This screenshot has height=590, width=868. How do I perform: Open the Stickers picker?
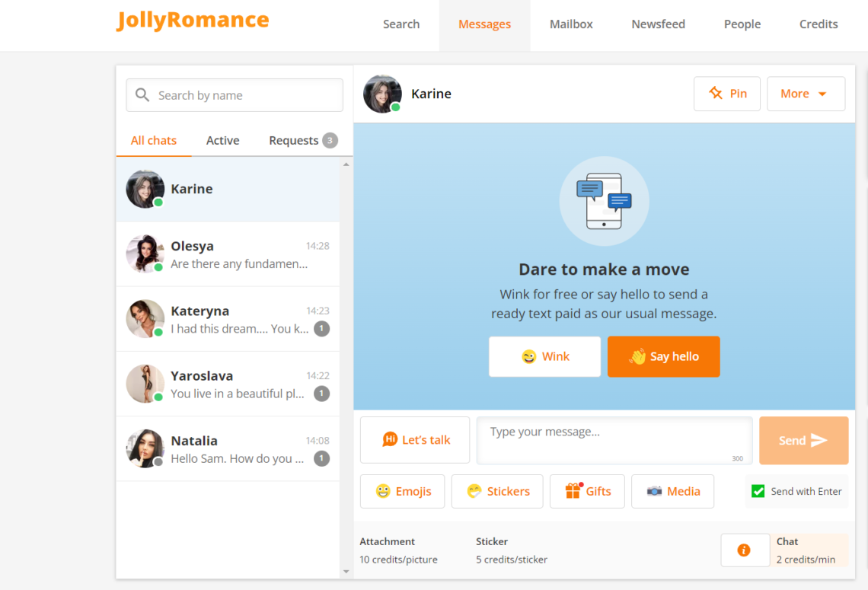[x=497, y=492]
